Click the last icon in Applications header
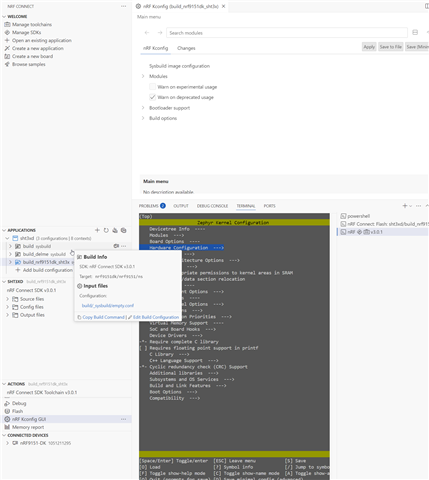 [x=124, y=230]
